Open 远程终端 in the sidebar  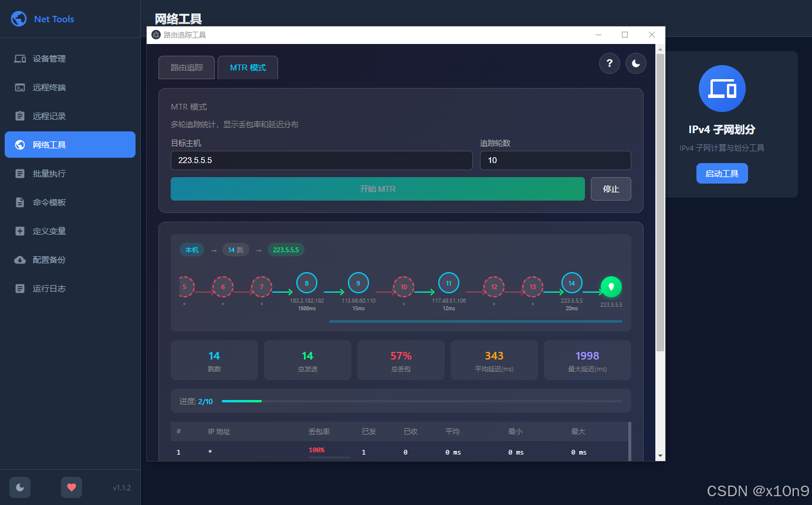point(70,87)
